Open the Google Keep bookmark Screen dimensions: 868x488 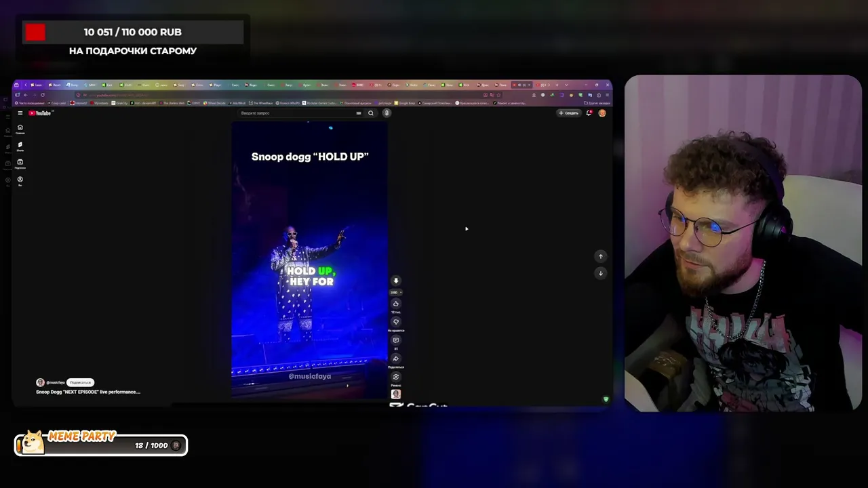click(x=405, y=103)
